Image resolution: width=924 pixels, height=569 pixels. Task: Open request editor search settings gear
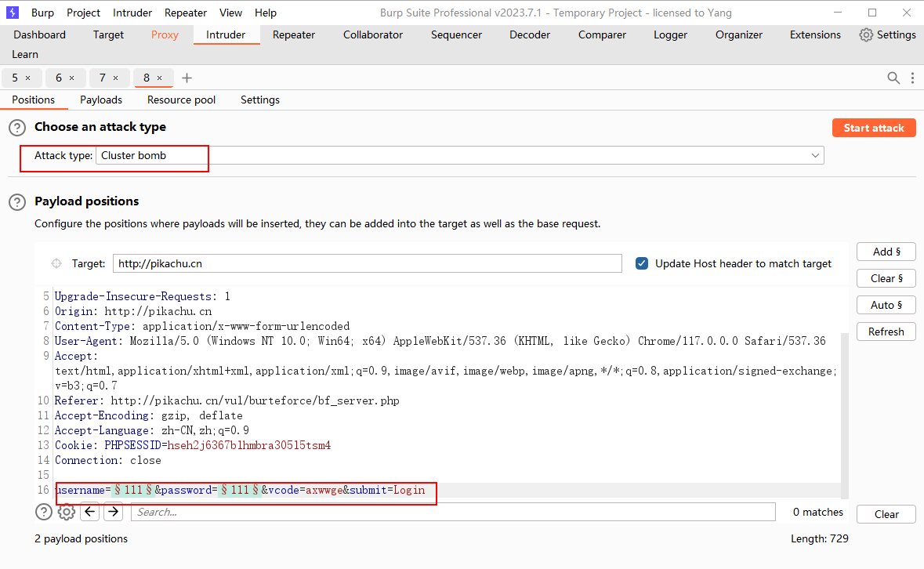pyautogui.click(x=67, y=512)
